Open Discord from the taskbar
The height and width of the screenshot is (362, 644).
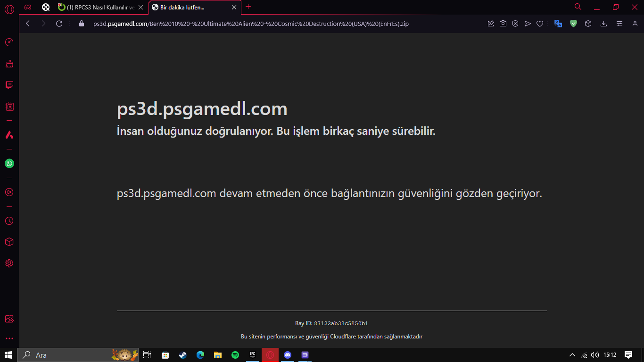(x=288, y=355)
